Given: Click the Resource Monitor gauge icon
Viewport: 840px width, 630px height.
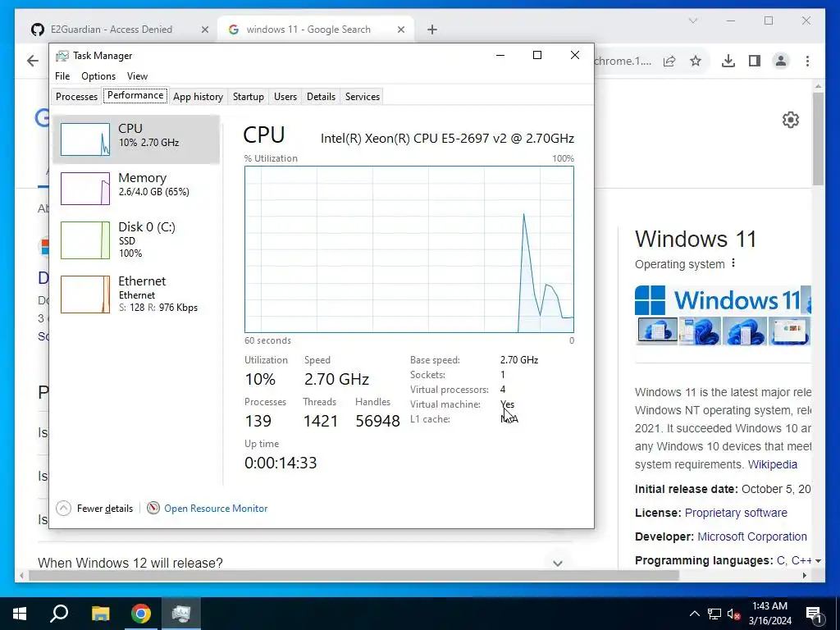Looking at the screenshot, I should (153, 508).
